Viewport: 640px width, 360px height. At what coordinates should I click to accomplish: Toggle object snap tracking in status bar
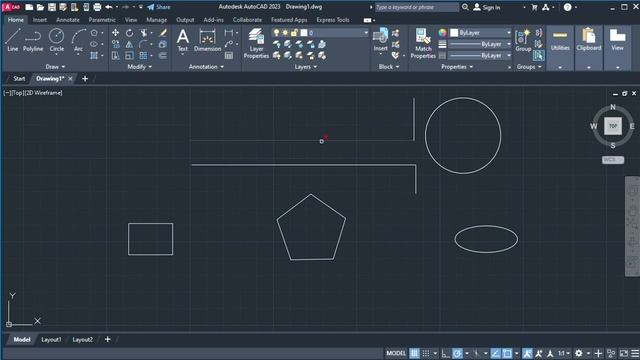point(496,353)
